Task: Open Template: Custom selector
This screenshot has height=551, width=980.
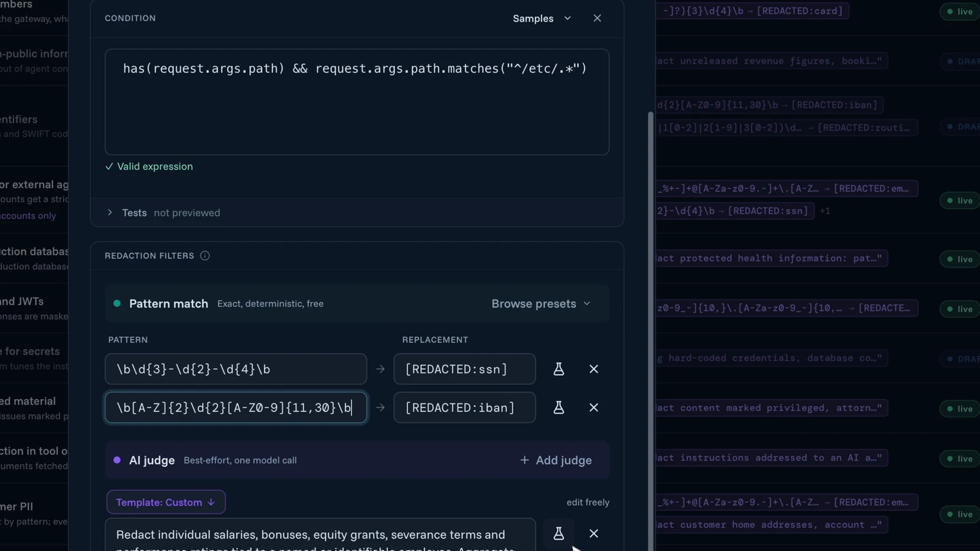Action: (166, 502)
